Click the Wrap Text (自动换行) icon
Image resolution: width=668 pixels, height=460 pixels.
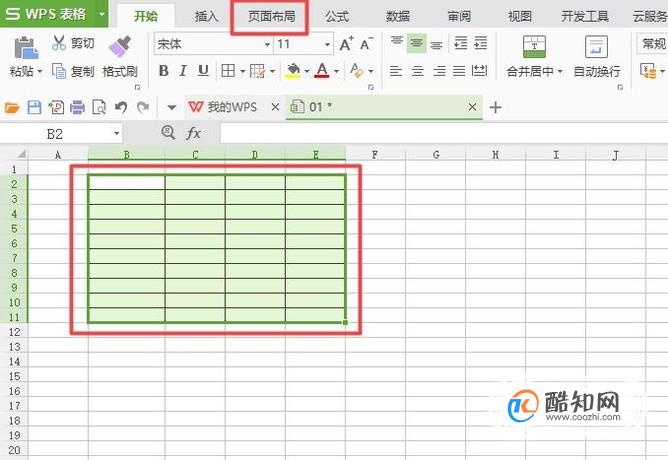[596, 47]
